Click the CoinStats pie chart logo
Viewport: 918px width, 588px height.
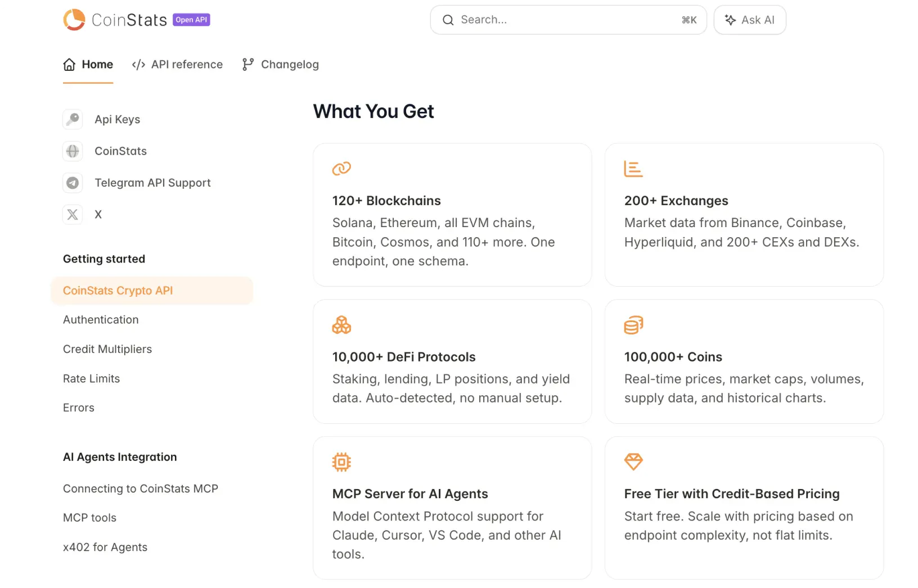[x=73, y=19]
